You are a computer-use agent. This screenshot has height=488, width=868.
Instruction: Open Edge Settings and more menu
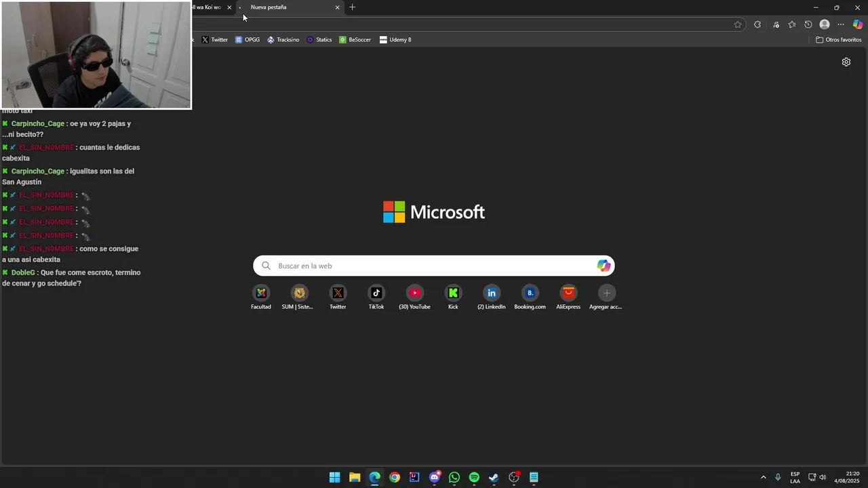click(x=841, y=24)
